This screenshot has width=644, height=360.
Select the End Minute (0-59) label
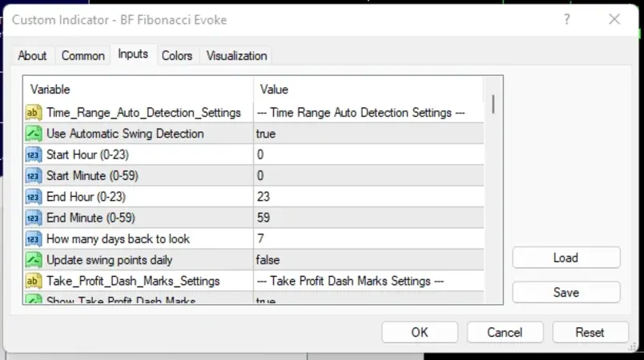click(91, 218)
